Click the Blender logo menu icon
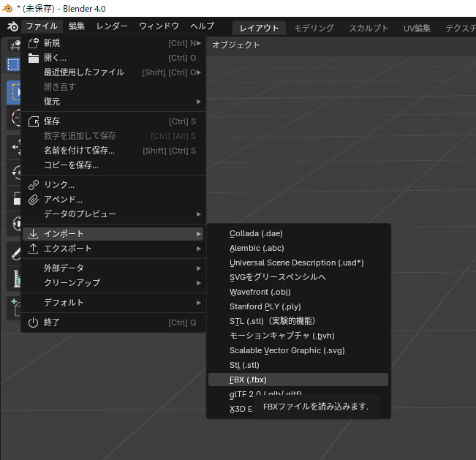Screen dimensions: 476x460 pyautogui.click(x=12, y=26)
